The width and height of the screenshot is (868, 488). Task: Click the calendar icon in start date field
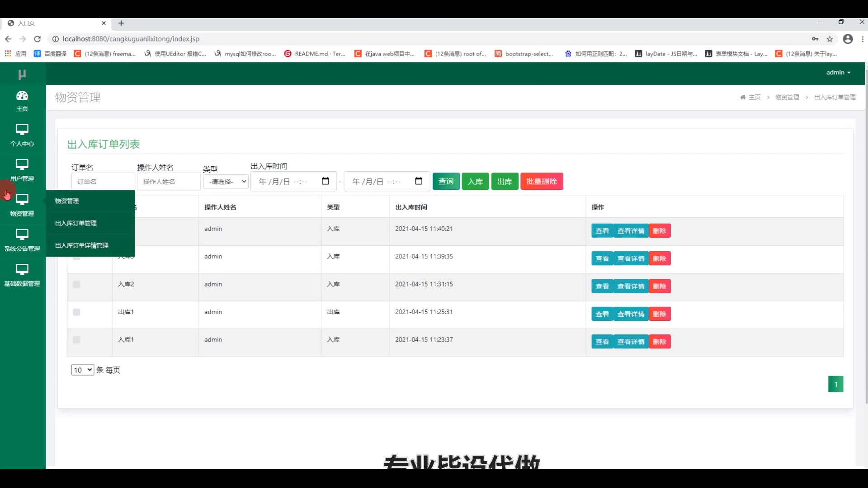point(325,181)
